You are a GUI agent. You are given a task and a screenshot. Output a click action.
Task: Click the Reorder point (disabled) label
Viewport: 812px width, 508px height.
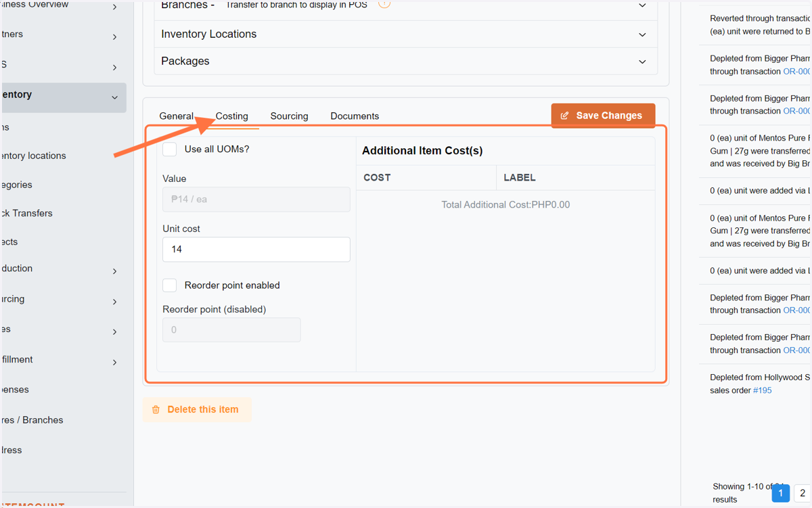coord(215,310)
